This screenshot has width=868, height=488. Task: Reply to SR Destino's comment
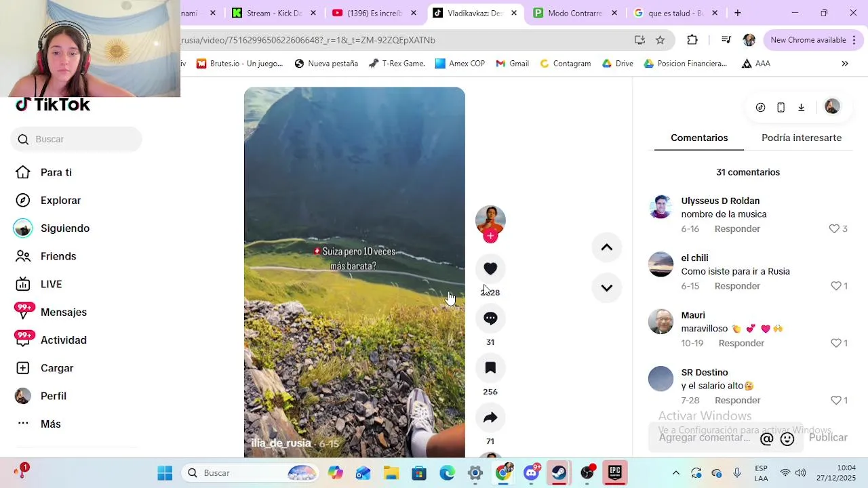coord(737,401)
